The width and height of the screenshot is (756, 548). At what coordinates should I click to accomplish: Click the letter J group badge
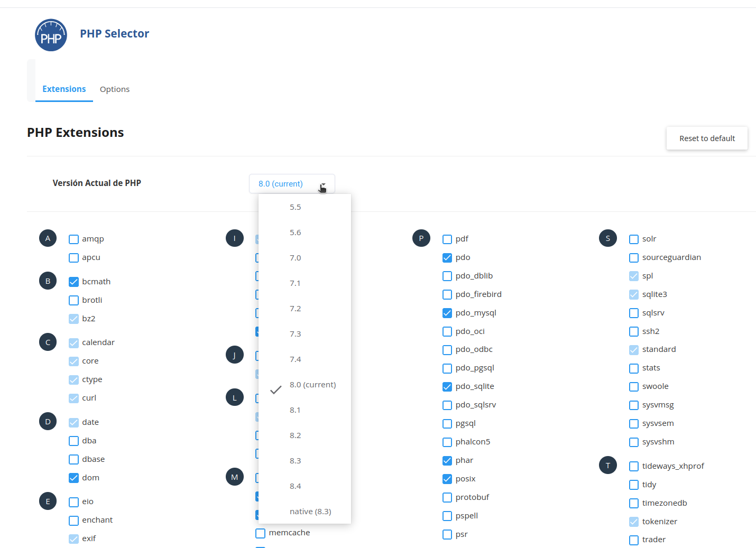[x=235, y=355]
